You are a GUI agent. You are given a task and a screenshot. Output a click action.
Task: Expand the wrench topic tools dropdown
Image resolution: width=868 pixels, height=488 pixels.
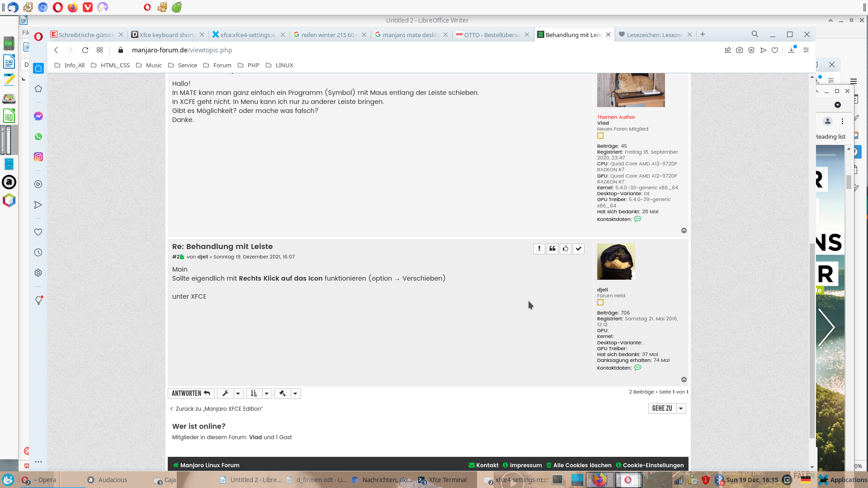(x=238, y=394)
